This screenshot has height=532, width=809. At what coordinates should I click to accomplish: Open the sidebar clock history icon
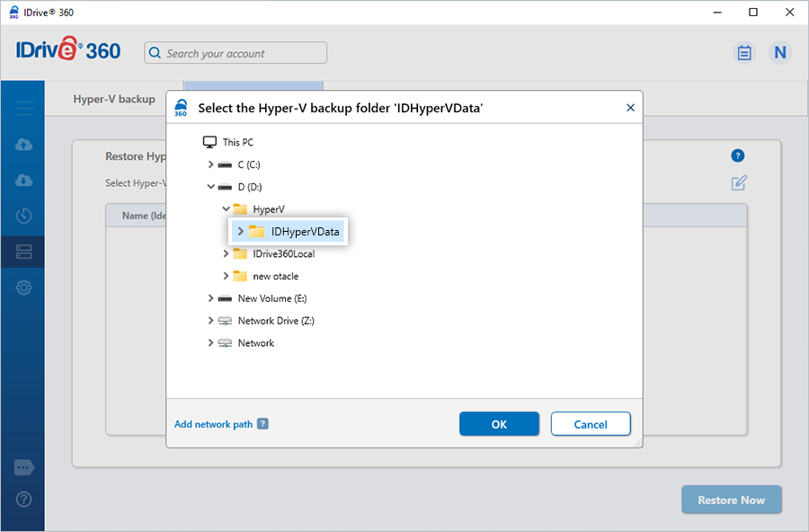[x=24, y=217]
